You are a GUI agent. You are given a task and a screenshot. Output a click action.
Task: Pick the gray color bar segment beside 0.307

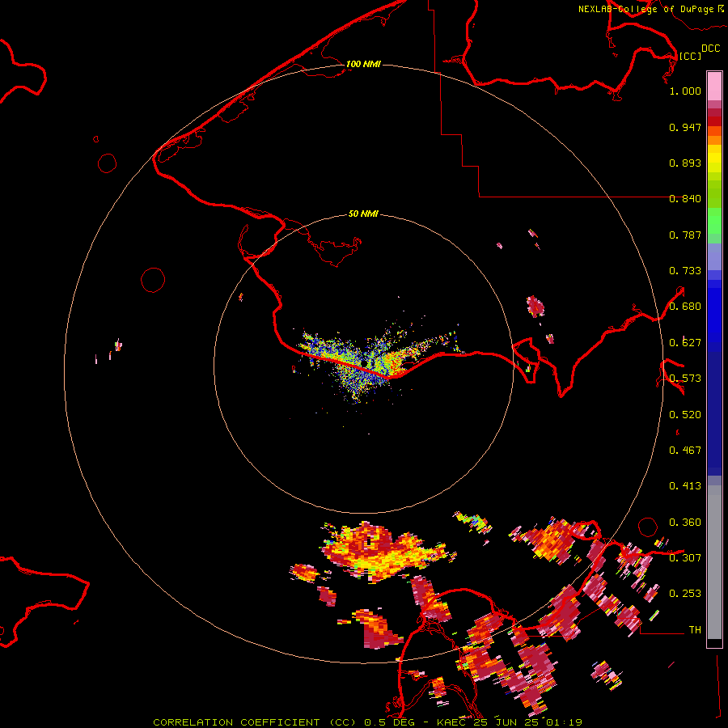(714, 566)
